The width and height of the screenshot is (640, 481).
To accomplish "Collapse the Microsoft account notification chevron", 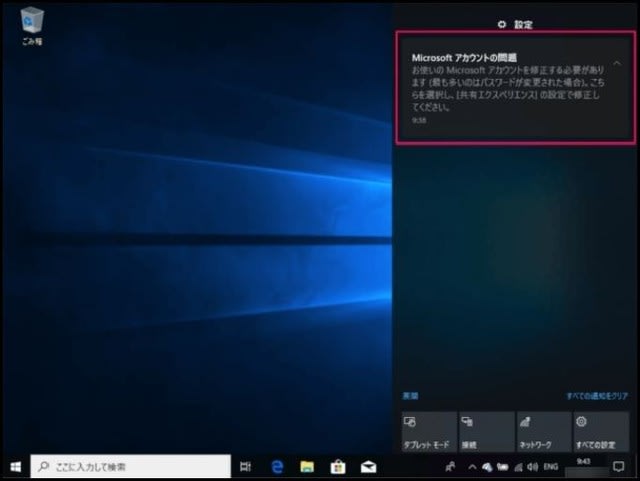I will (x=617, y=63).
